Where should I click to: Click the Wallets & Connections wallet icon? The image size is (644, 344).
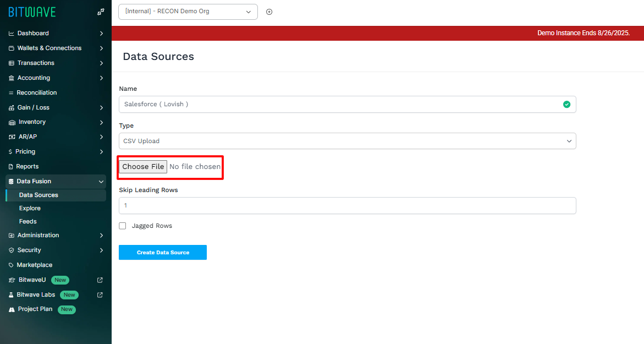[x=11, y=48]
